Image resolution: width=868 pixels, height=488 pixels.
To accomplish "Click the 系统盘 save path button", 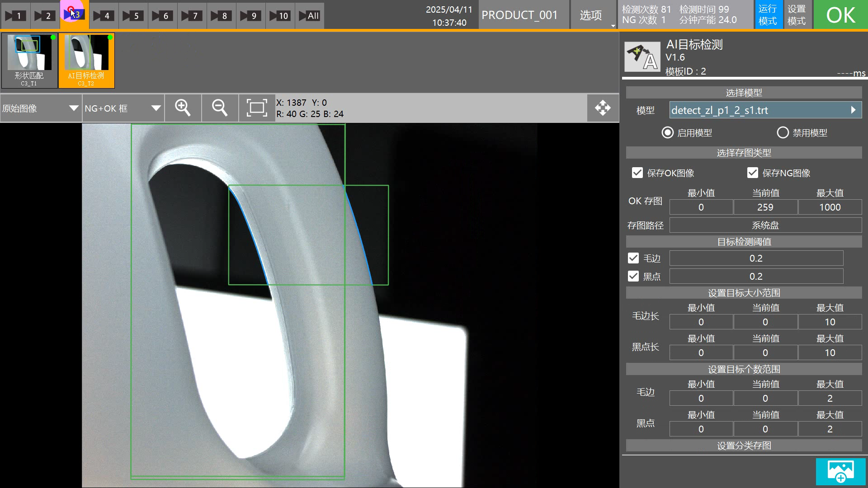I will point(765,225).
